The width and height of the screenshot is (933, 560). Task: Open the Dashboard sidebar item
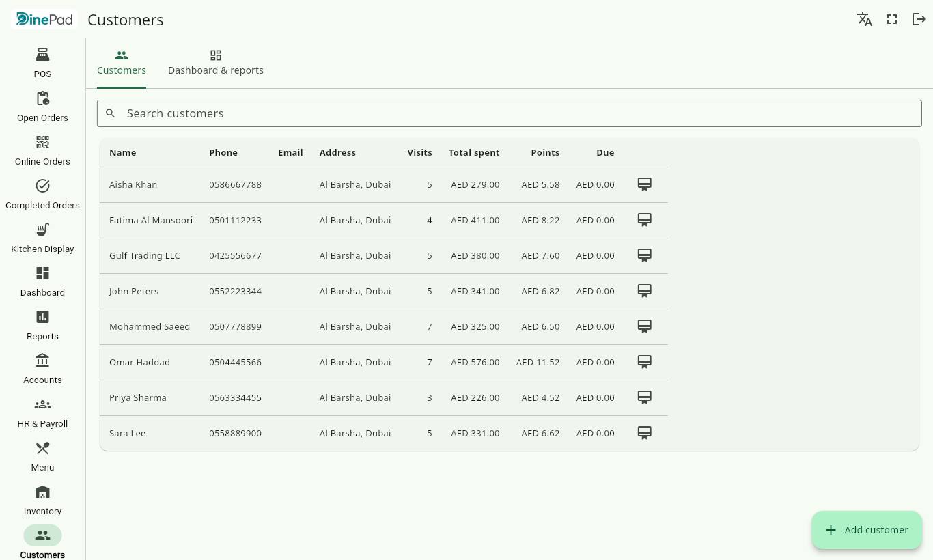(x=42, y=282)
